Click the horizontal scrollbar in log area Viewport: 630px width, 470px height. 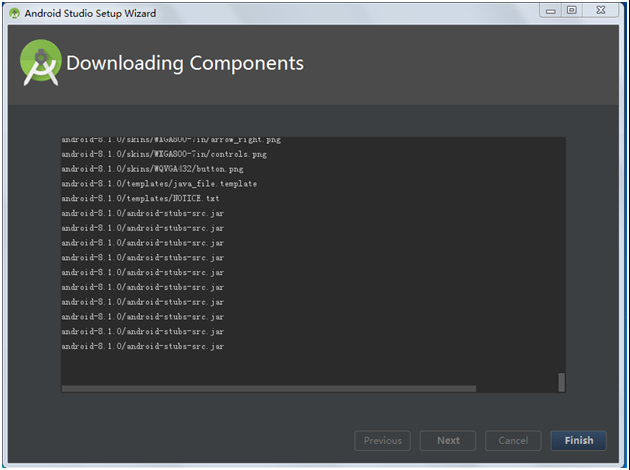(x=269, y=388)
